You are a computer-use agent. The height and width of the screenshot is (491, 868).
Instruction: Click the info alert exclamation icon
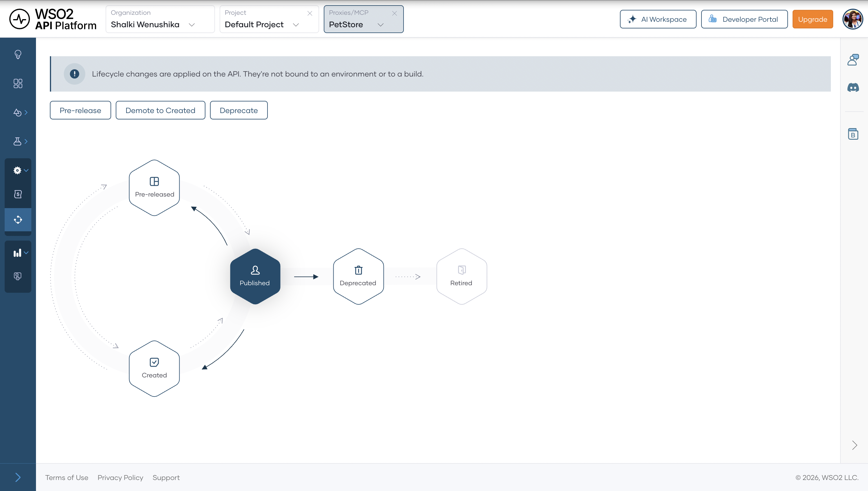74,74
